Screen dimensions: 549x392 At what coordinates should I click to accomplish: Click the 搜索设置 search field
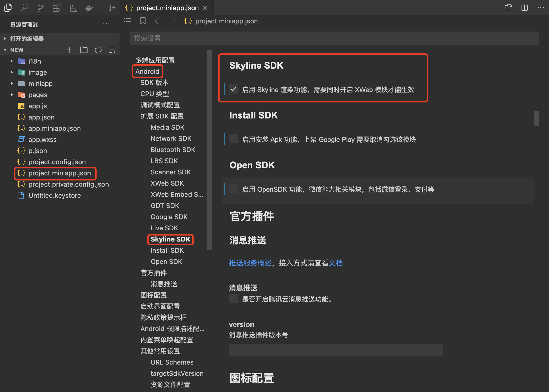[x=334, y=38]
